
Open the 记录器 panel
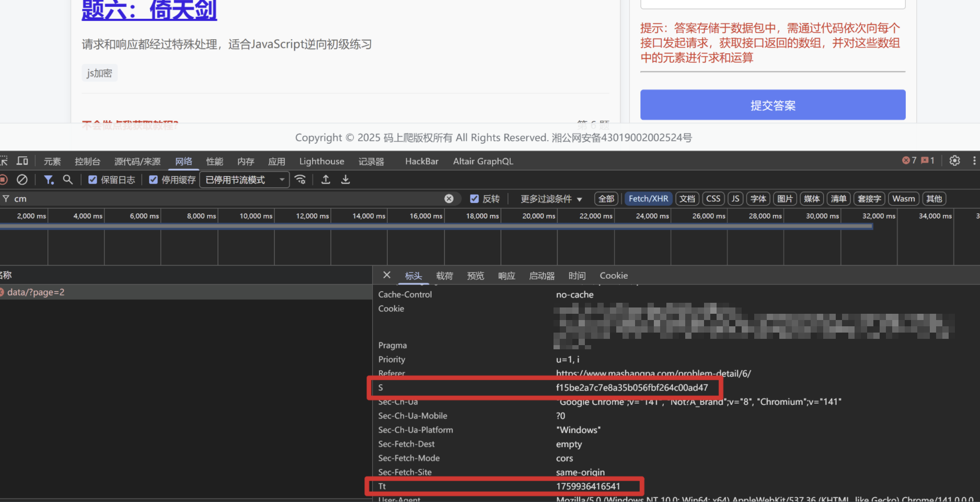click(371, 162)
